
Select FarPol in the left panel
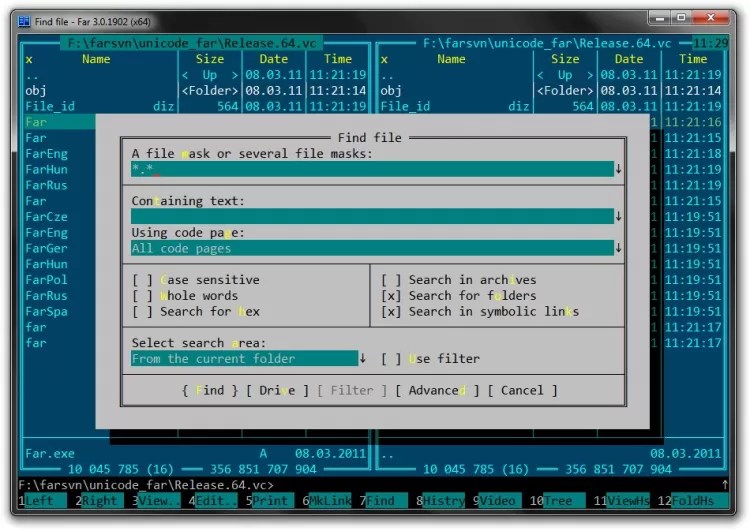pos(46,280)
